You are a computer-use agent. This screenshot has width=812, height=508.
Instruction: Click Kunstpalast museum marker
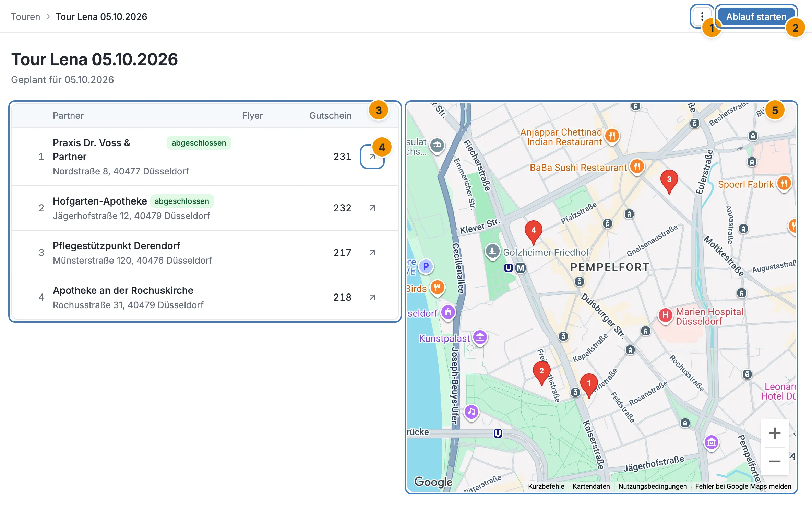[x=480, y=338]
